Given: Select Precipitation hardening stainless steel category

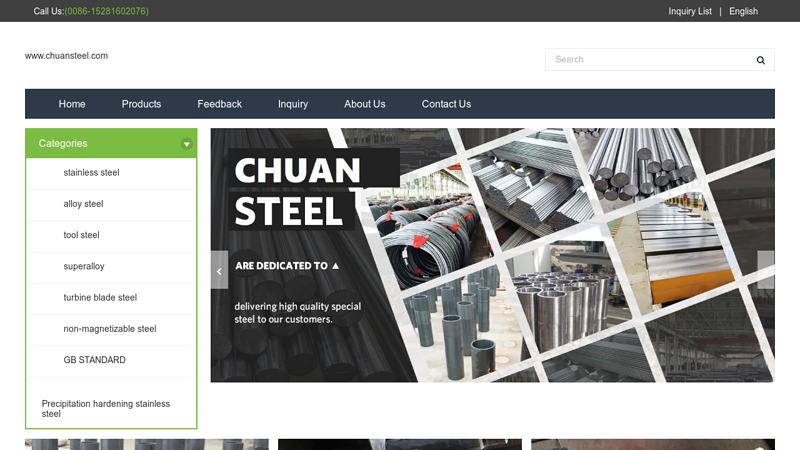Looking at the screenshot, I should click(x=106, y=409).
